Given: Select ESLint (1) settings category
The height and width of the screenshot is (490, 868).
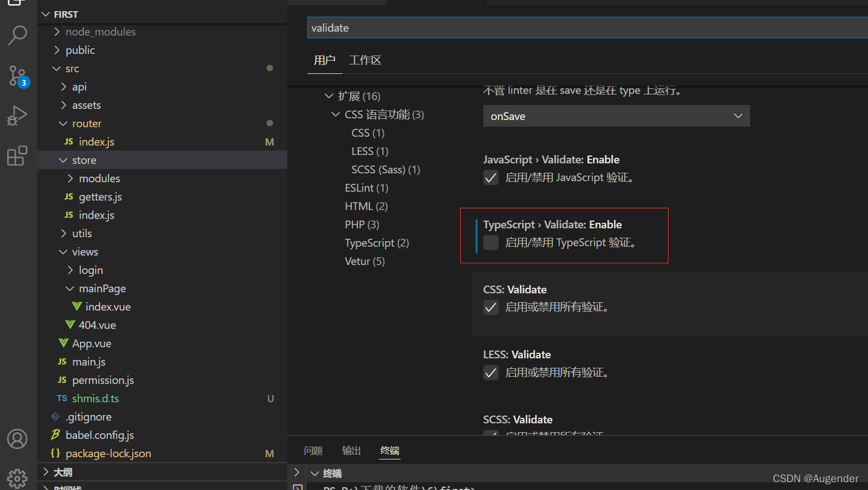Looking at the screenshot, I should pos(367,188).
